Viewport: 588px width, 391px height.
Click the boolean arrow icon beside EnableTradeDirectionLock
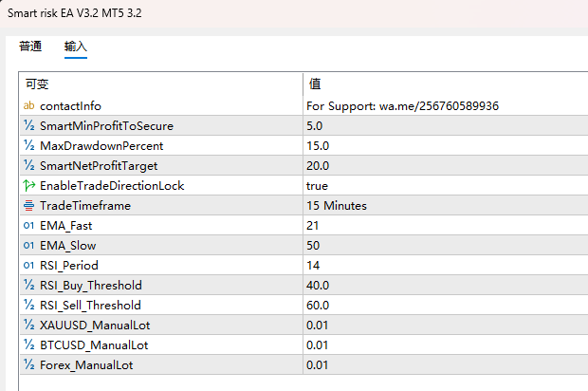coord(28,185)
